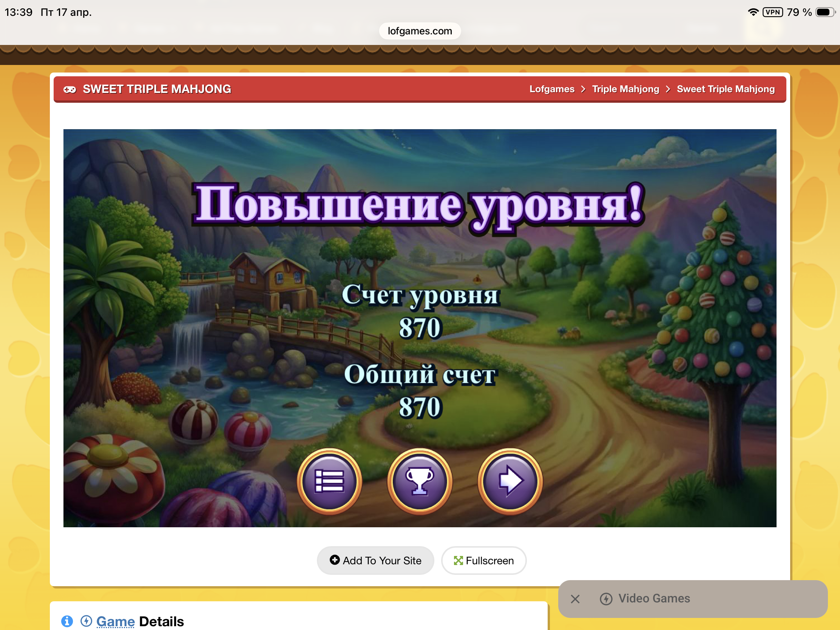The width and height of the screenshot is (840, 630).
Task: Click the gamepad icon in the title bar
Action: [70, 90]
